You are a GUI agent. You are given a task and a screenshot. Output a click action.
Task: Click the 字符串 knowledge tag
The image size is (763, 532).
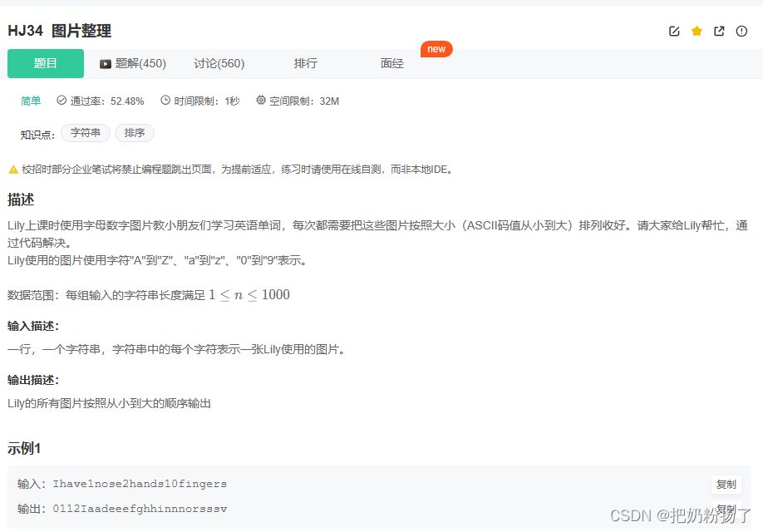85,133
